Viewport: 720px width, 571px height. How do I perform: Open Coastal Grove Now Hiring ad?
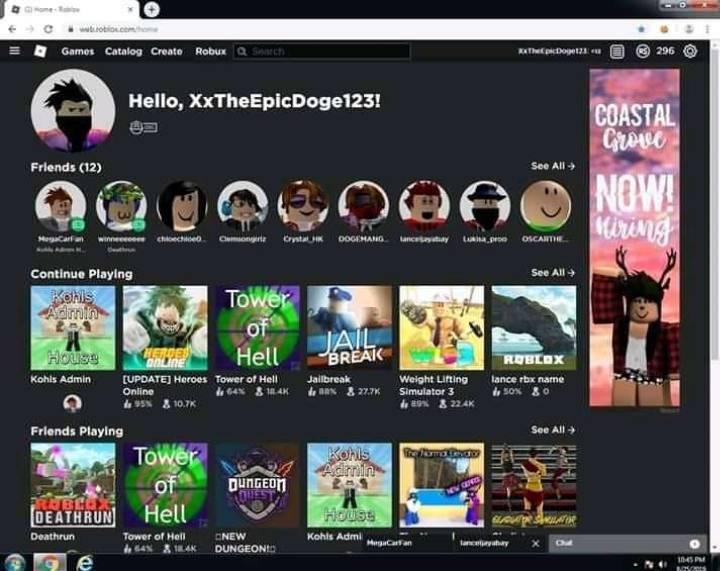pos(635,238)
